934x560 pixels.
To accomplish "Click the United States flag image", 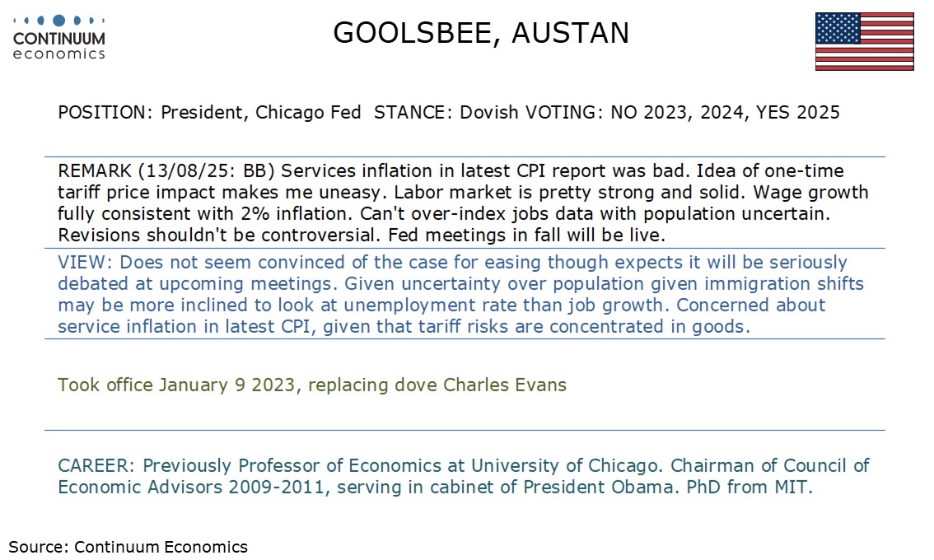I will click(864, 42).
